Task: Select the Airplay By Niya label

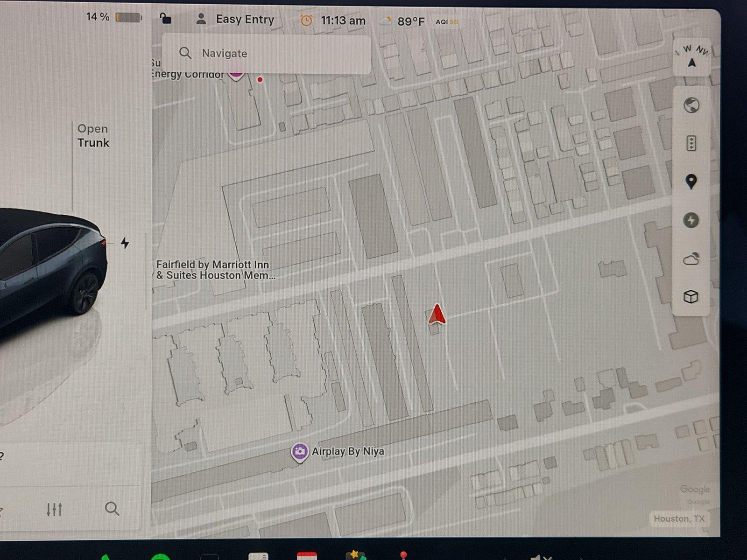Action: pyautogui.click(x=348, y=451)
